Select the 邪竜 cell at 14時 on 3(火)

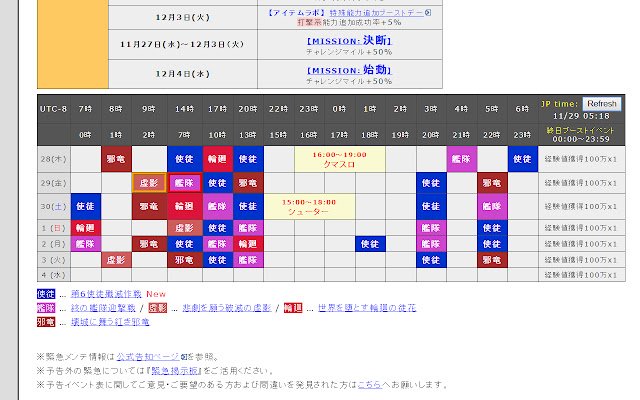click(x=184, y=260)
